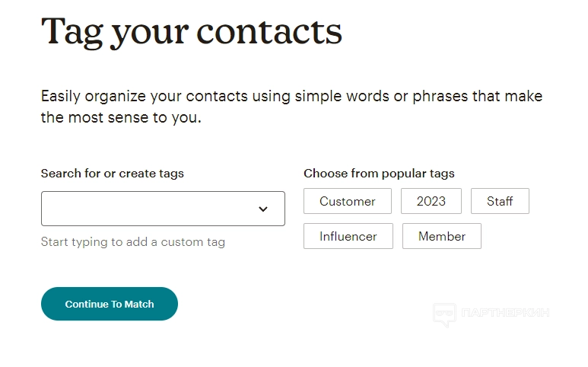Click the 'Choose from popular tags' label
This screenshot has height=367, width=588.
point(379,174)
